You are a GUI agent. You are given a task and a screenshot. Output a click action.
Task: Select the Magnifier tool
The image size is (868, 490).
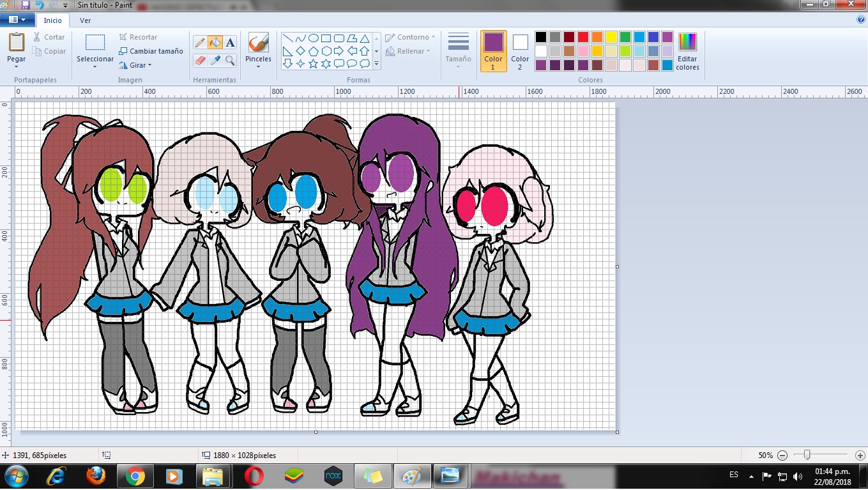[x=231, y=61]
